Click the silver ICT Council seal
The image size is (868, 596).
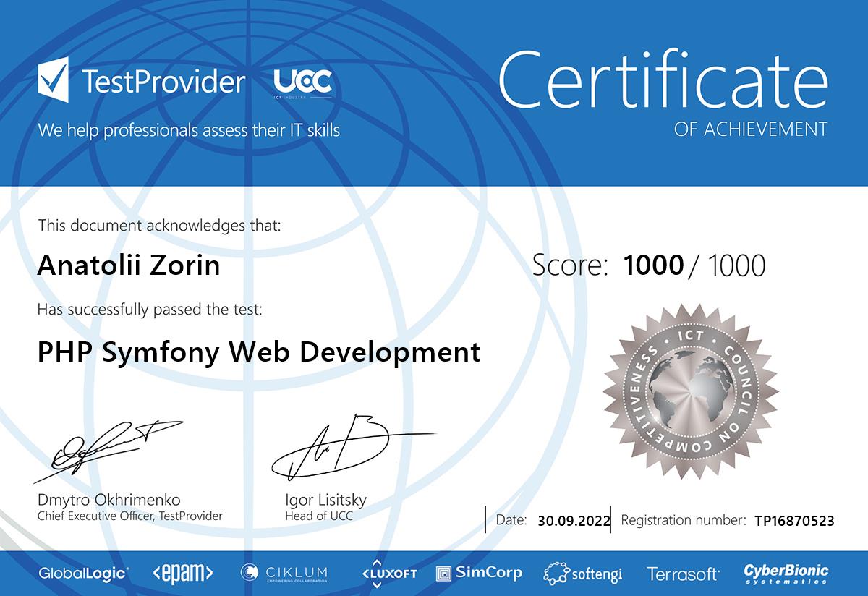689,391
